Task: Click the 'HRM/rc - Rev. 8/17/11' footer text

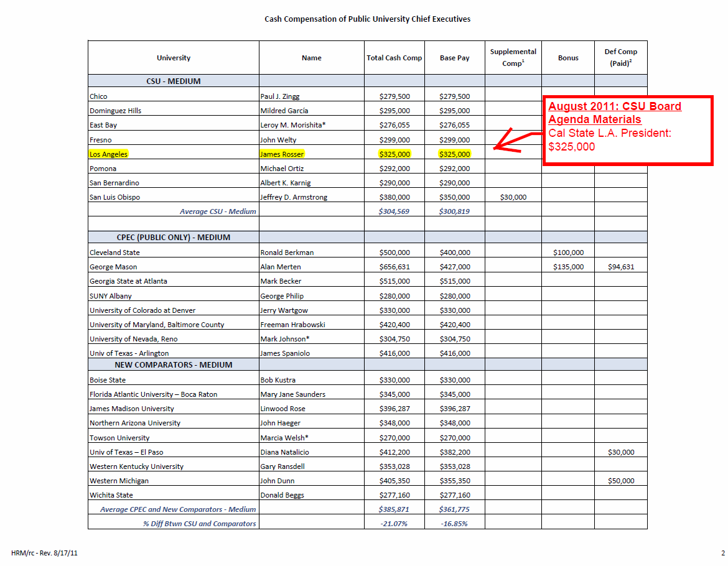Action: [x=45, y=553]
